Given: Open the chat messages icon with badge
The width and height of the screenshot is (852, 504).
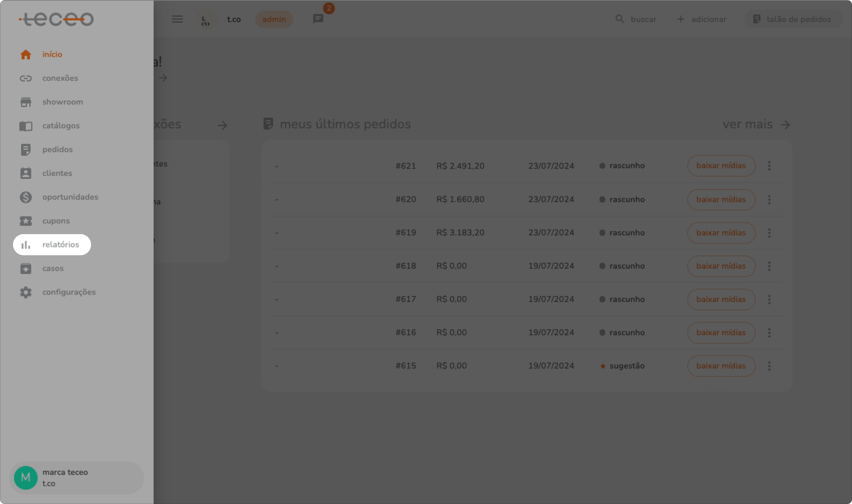Looking at the screenshot, I should point(318,19).
